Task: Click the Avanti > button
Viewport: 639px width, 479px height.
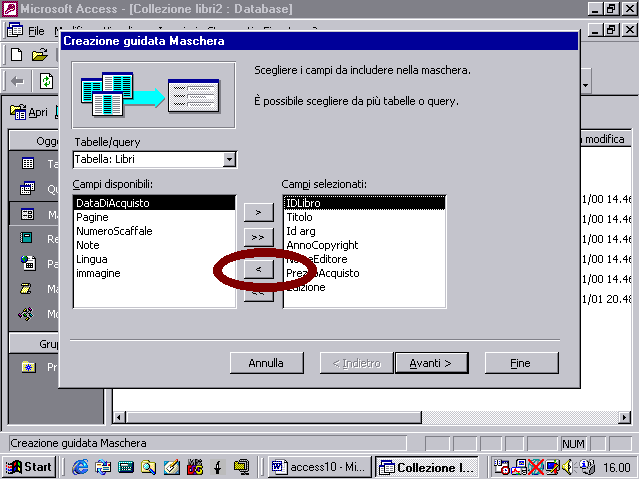Action: coord(431,363)
